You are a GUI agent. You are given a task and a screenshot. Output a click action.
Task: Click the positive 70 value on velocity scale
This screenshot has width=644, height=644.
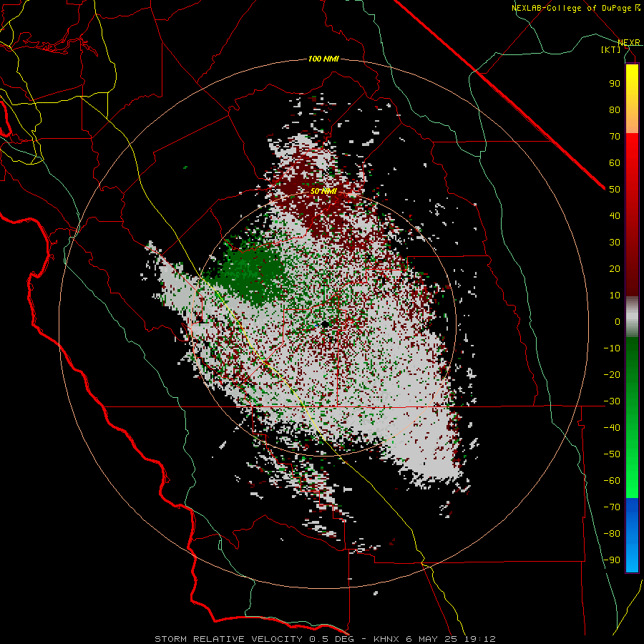pos(615,137)
